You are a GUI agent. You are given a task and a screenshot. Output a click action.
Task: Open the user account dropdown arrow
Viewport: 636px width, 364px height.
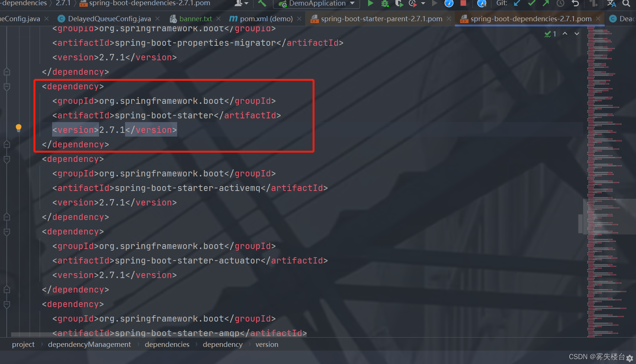click(246, 3)
